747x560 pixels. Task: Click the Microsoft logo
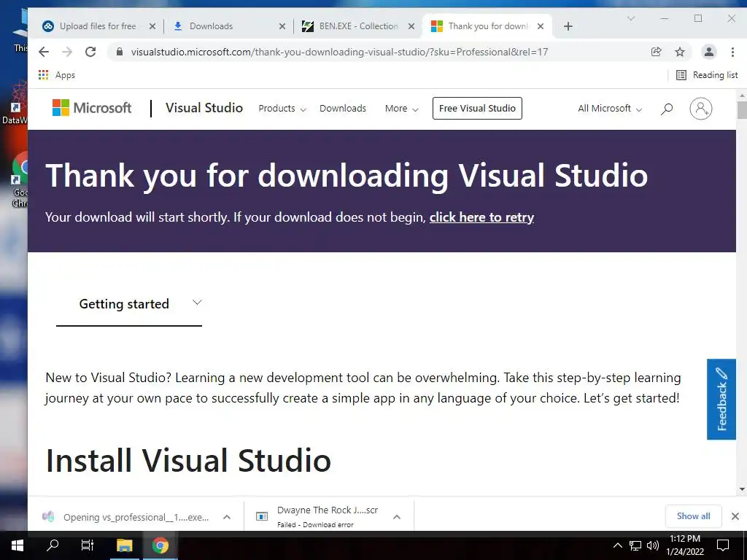91,108
